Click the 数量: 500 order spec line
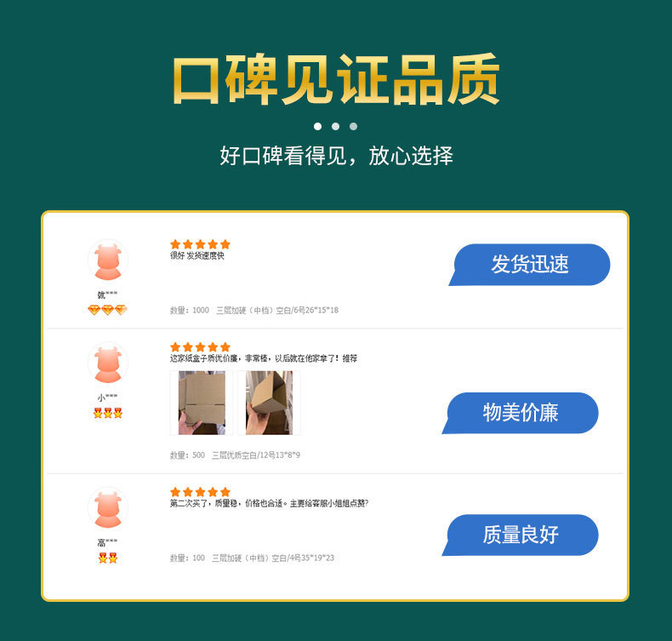Screen dimensions: 672x641 pos(235,455)
